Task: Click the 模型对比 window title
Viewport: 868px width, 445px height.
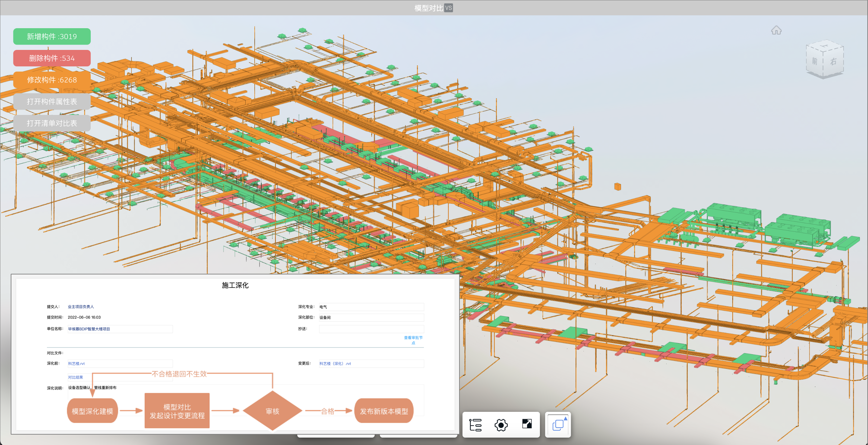Action: tap(429, 8)
